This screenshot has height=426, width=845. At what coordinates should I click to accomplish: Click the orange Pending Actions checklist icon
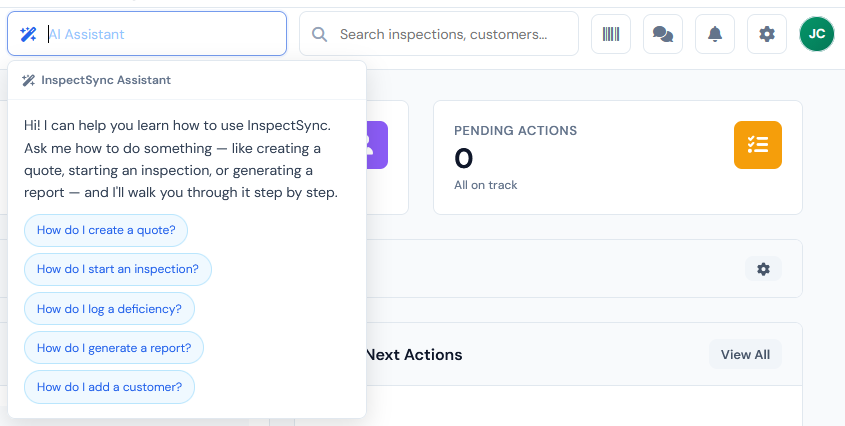pos(758,145)
